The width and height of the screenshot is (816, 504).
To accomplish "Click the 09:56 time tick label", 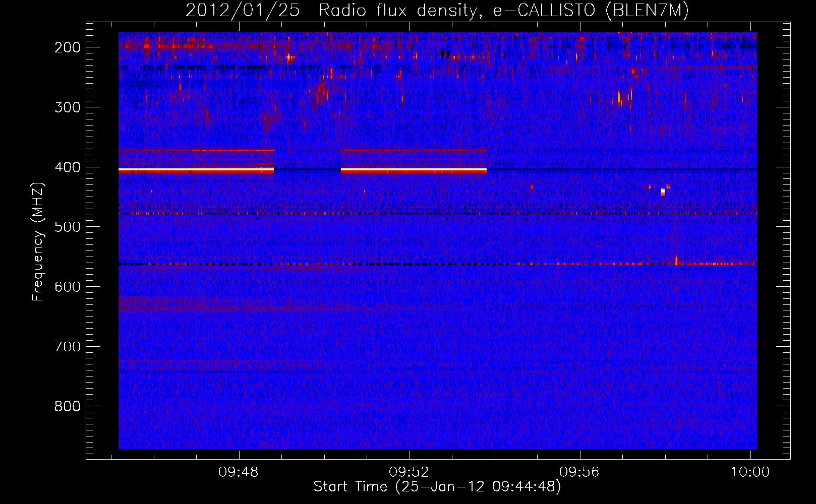I will [x=579, y=472].
